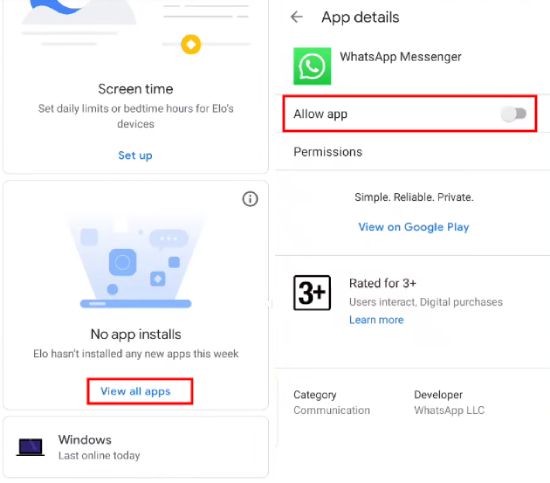Click the App details heading
This screenshot has height=483, width=550.
point(360,17)
